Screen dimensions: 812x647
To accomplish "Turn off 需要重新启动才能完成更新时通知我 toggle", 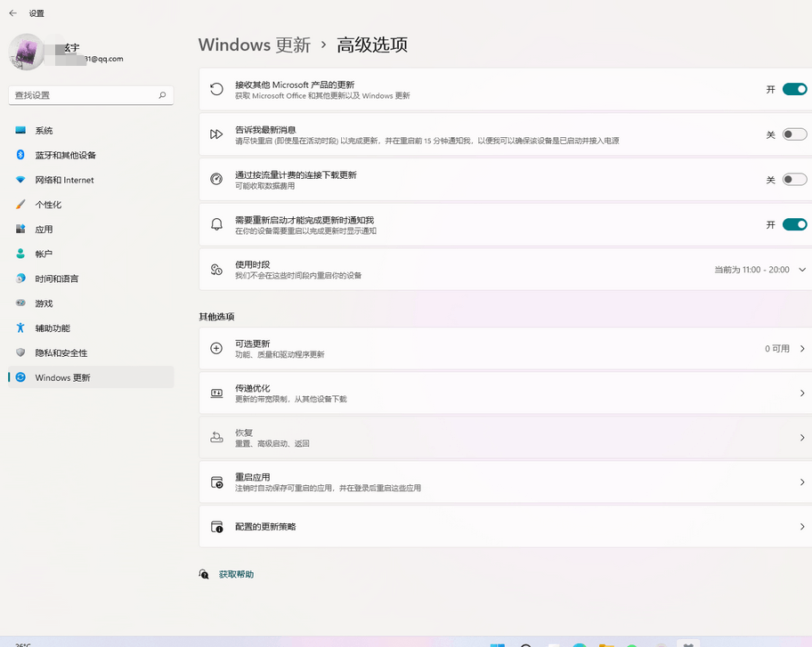I will [x=794, y=224].
